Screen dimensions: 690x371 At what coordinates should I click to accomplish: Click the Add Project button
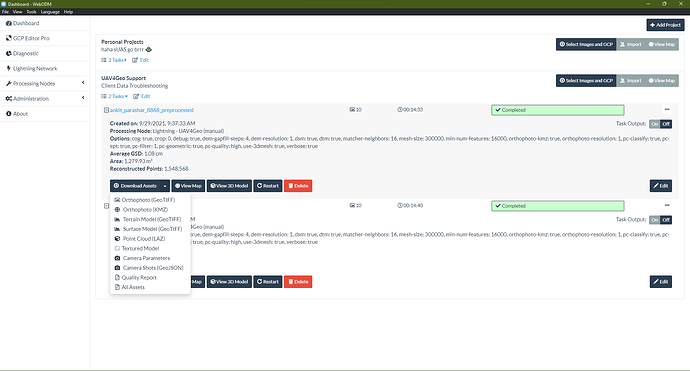[x=665, y=25]
